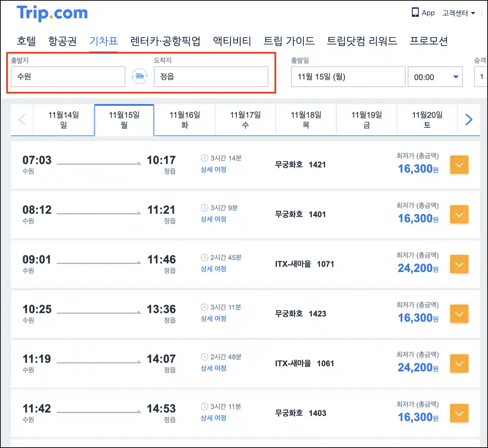Open 상세 여정 for the 07:03 train
The image size is (488, 448).
[x=214, y=170]
